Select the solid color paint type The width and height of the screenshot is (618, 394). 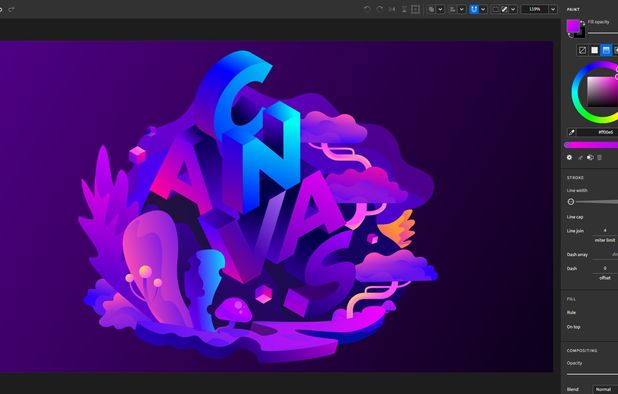coord(594,50)
